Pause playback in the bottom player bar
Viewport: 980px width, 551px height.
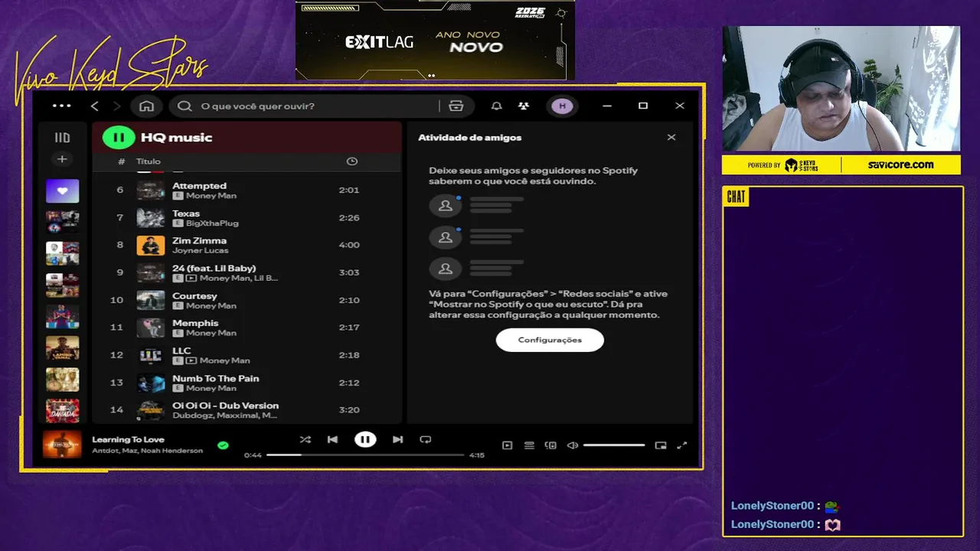click(365, 439)
